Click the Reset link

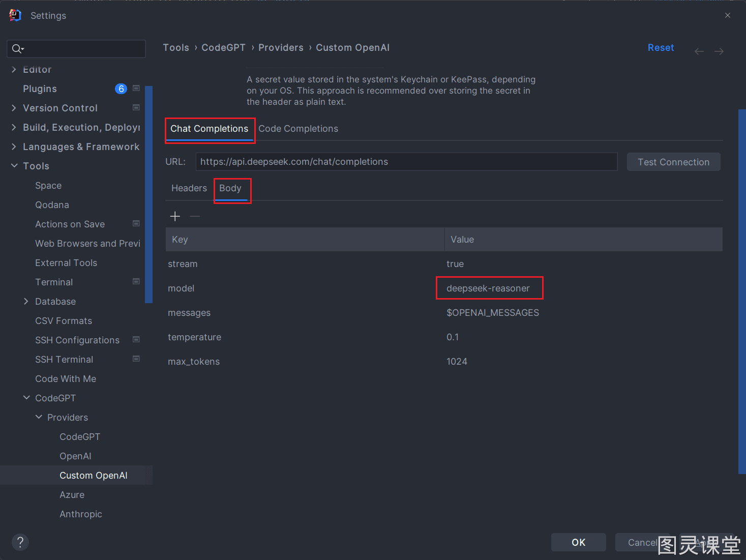coord(661,47)
